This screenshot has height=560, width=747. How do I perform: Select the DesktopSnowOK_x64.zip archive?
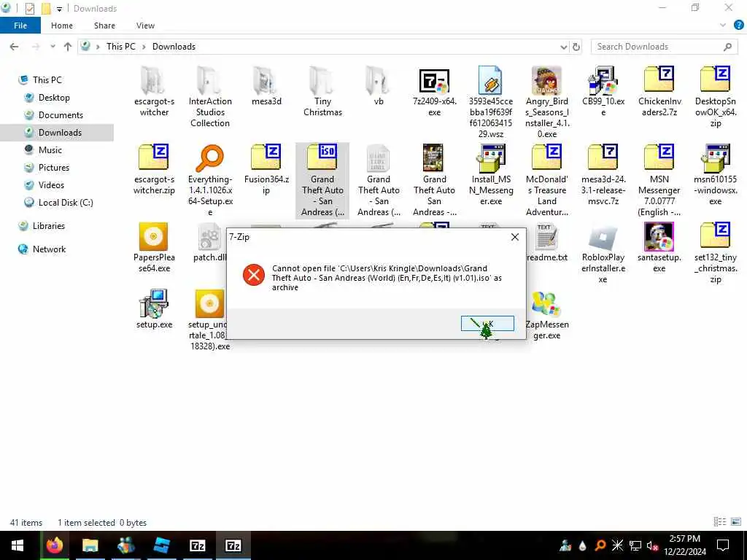coord(716,97)
